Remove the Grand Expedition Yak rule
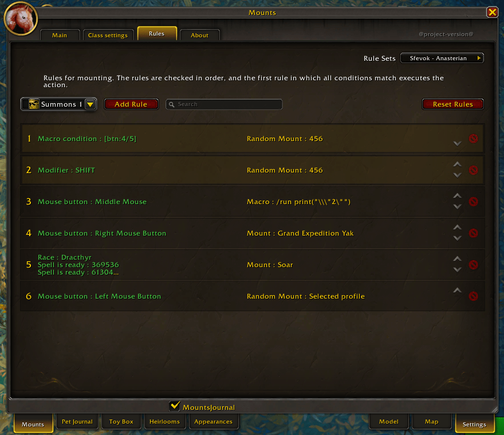 coord(473,233)
